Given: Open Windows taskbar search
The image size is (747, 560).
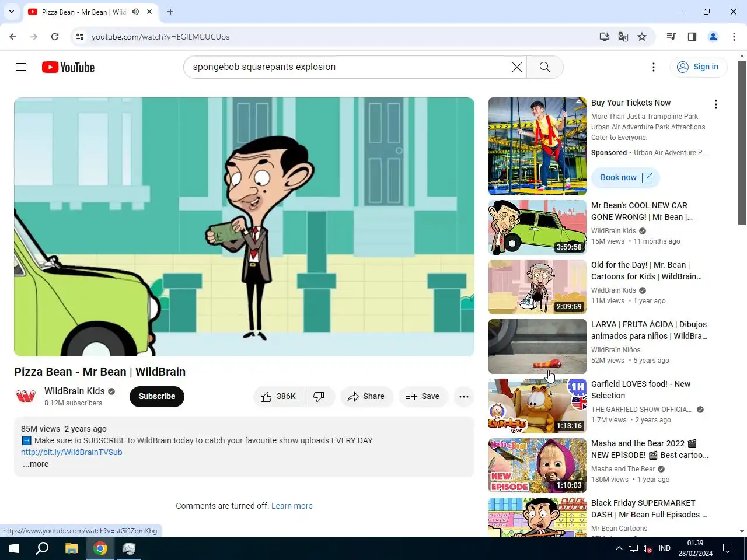Looking at the screenshot, I should coord(42,548).
